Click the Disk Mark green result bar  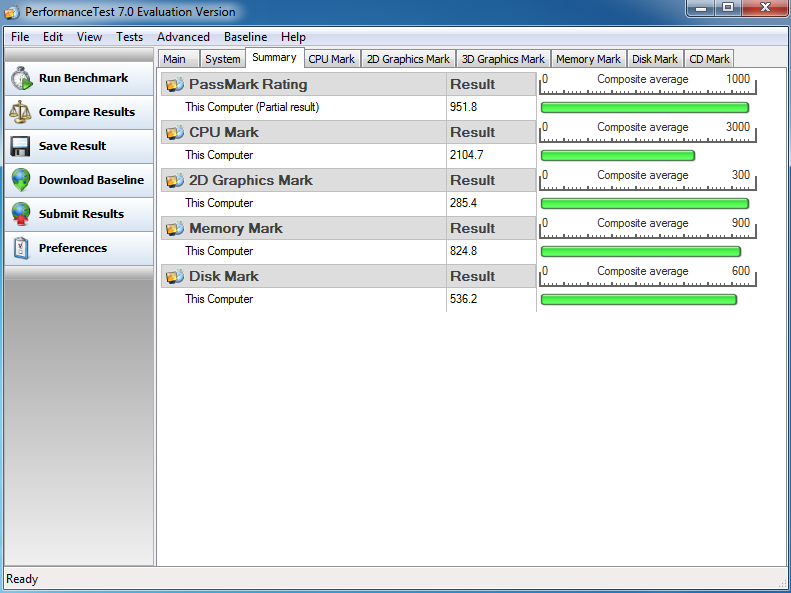tap(639, 300)
